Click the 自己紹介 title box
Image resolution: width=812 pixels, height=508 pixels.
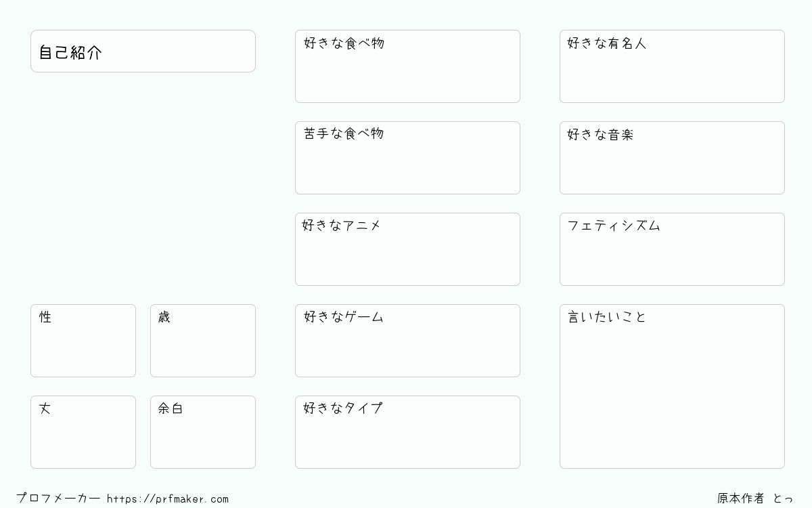tap(143, 51)
